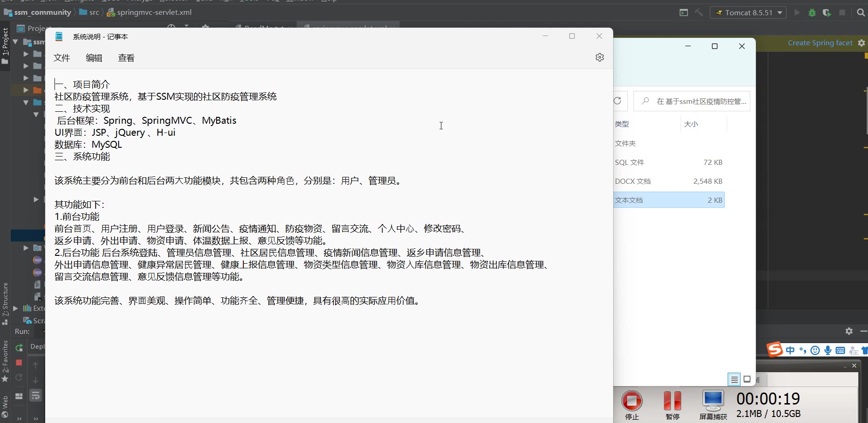Click the up arrow in Run panel
868x423 pixels.
(36, 365)
